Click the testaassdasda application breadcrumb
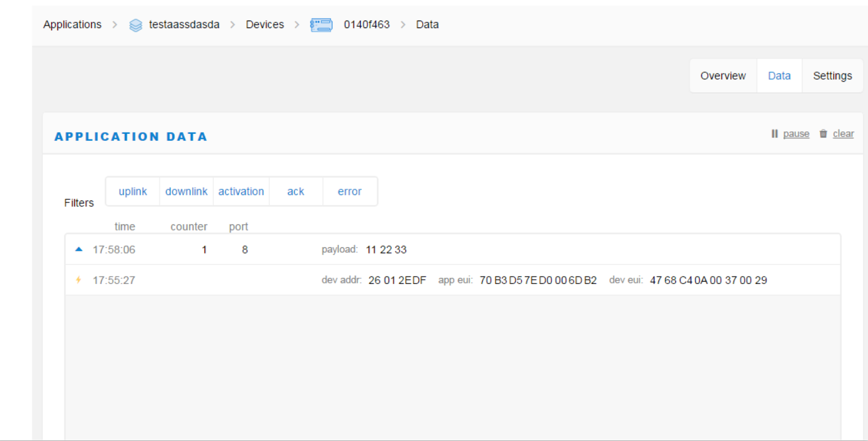The height and width of the screenshot is (441, 868). pos(184,24)
